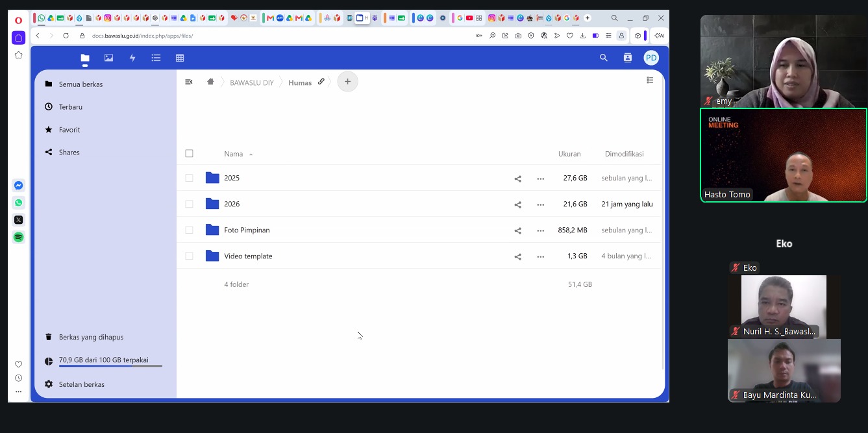
Task: Open X (Twitter) in Opera sidebar
Action: (19, 220)
